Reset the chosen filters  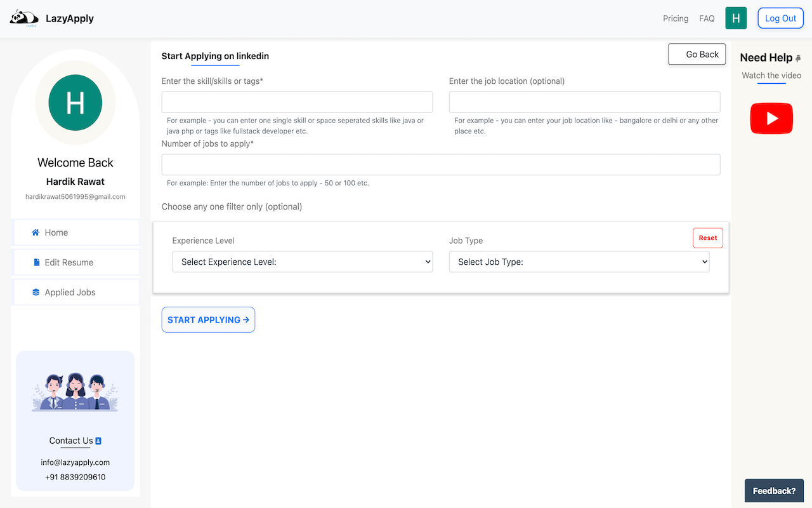pos(707,237)
